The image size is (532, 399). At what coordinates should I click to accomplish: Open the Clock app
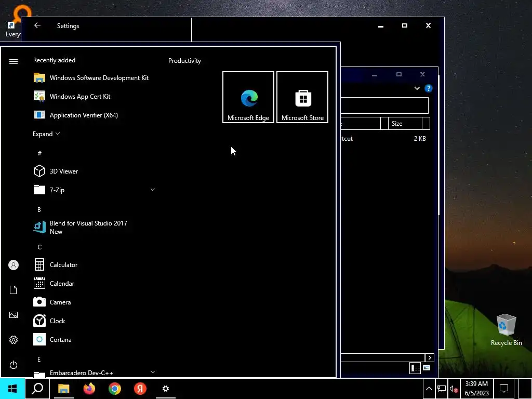click(95, 321)
